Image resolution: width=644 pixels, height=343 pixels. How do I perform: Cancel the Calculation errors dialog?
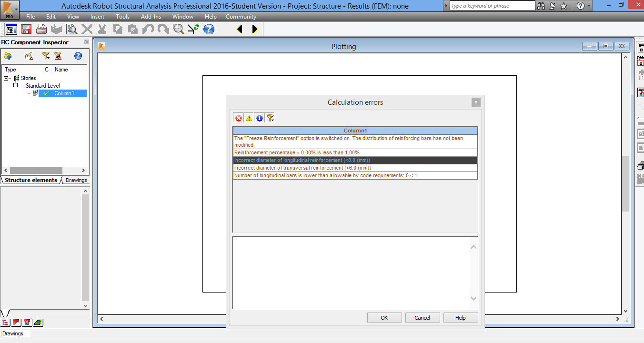tap(423, 317)
